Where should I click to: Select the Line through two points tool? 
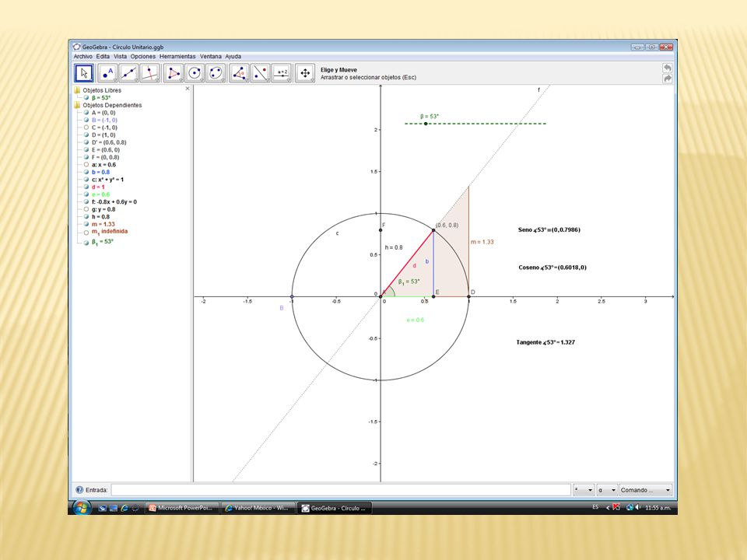click(128, 73)
